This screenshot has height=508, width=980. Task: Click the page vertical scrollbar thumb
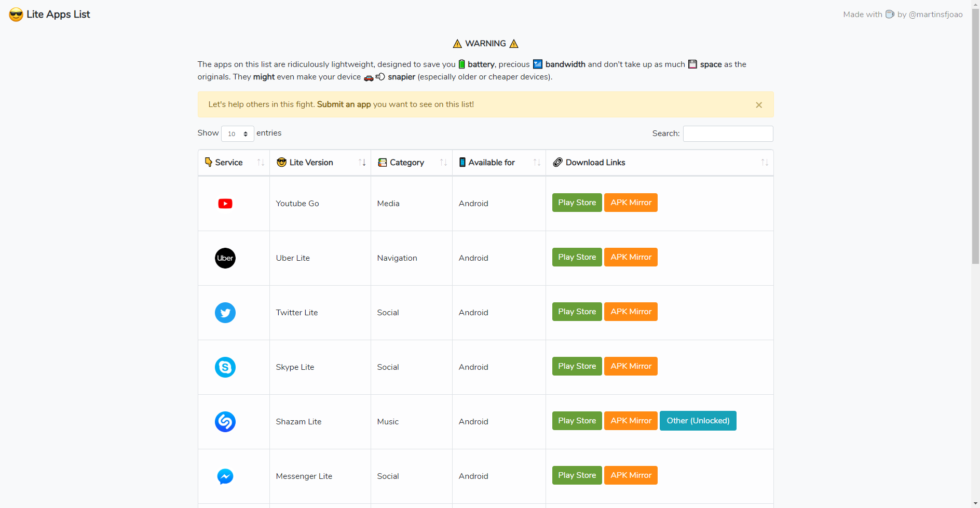[x=975, y=136]
